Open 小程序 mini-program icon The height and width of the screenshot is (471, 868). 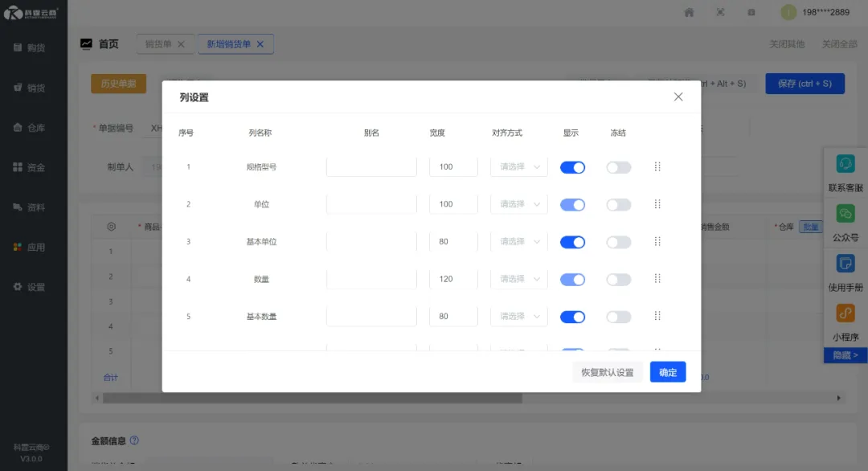(845, 313)
